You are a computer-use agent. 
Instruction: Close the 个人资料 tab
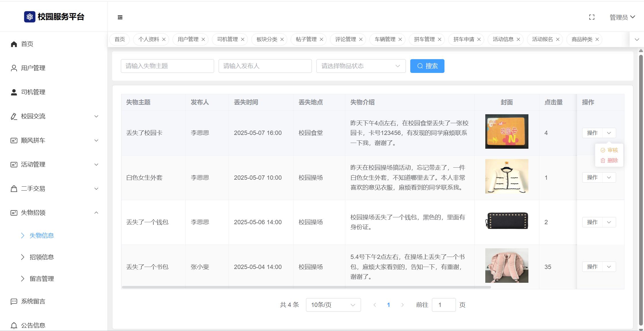pyautogui.click(x=164, y=40)
